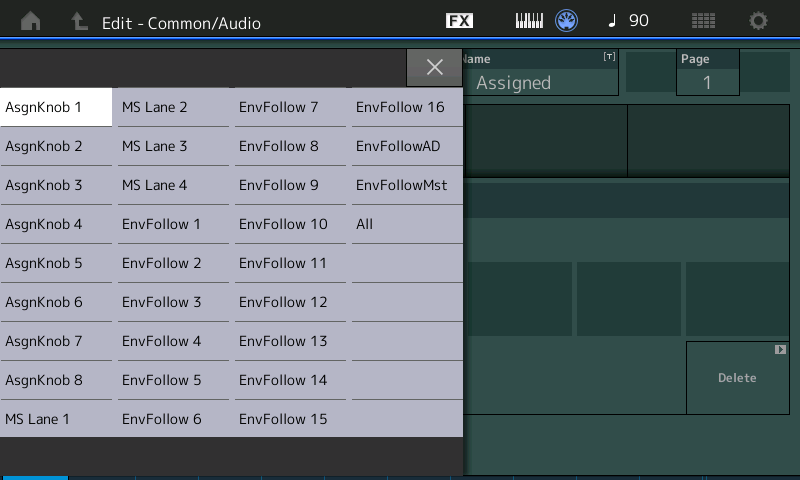Open the Utility gear settings

pyautogui.click(x=759, y=21)
